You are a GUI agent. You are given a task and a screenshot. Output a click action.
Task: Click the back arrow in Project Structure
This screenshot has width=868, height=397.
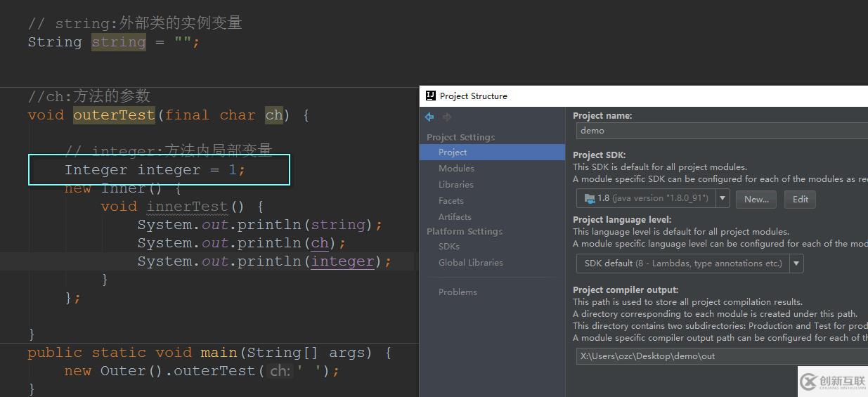click(x=429, y=117)
